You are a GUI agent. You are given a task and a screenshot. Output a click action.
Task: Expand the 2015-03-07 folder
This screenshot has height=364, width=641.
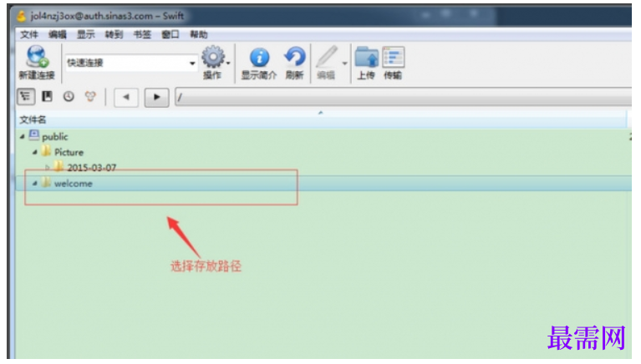[x=47, y=168]
